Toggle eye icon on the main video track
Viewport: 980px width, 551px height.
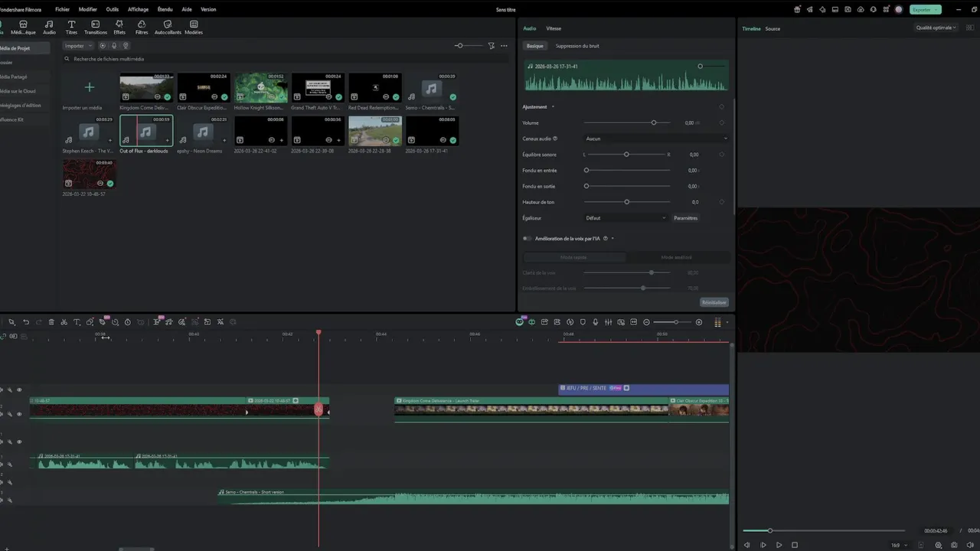pyautogui.click(x=19, y=414)
